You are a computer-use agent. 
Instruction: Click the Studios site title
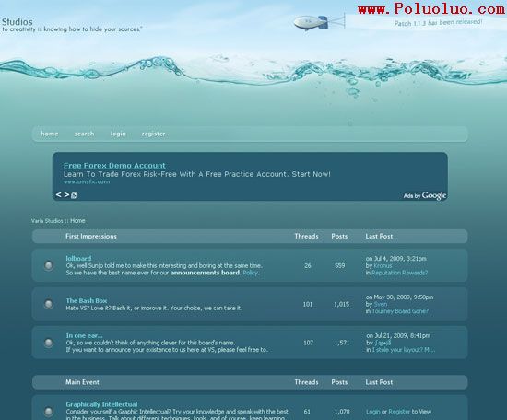pos(18,22)
